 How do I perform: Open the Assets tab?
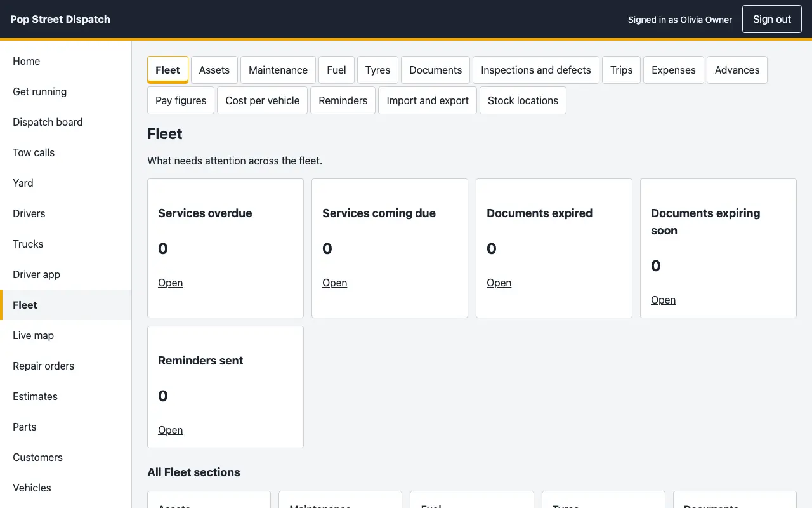pyautogui.click(x=214, y=70)
